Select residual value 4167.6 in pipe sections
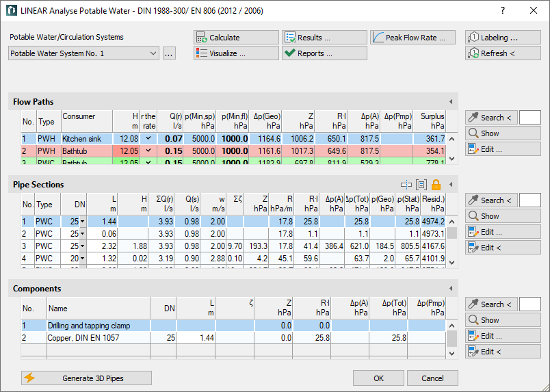 click(x=433, y=246)
